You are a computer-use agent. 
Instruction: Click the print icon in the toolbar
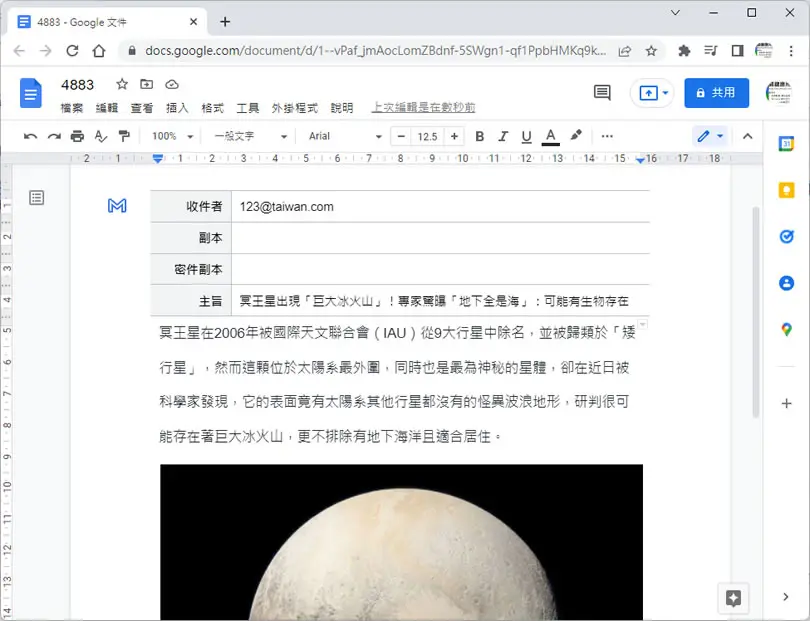tap(77, 136)
